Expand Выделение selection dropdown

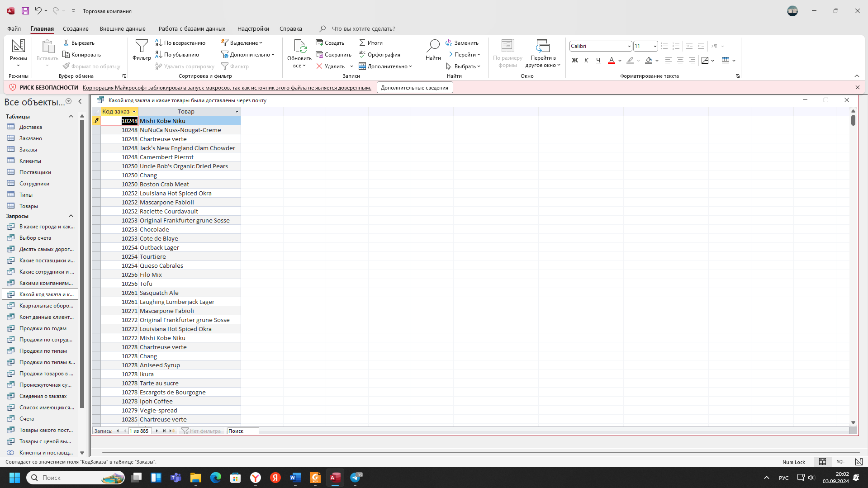pos(242,43)
